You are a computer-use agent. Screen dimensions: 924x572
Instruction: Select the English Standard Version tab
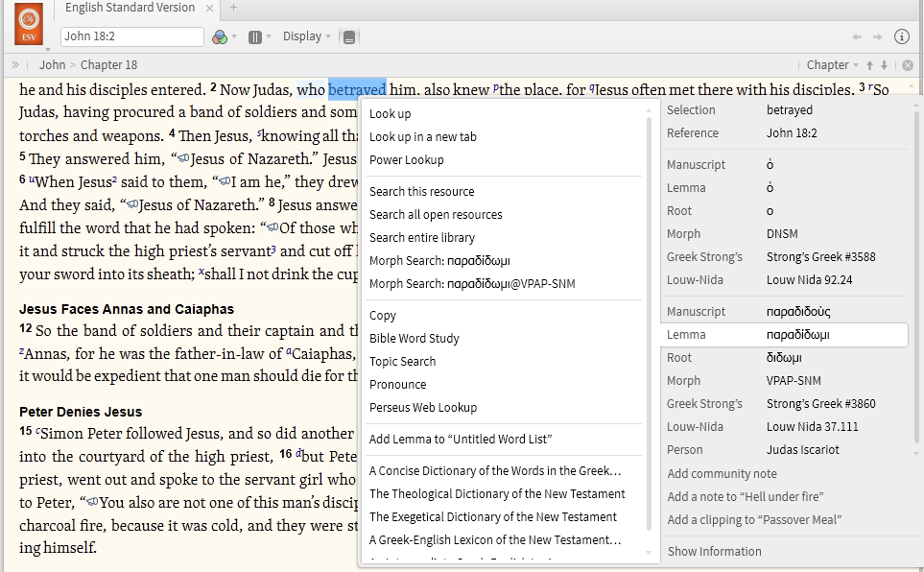point(130,8)
